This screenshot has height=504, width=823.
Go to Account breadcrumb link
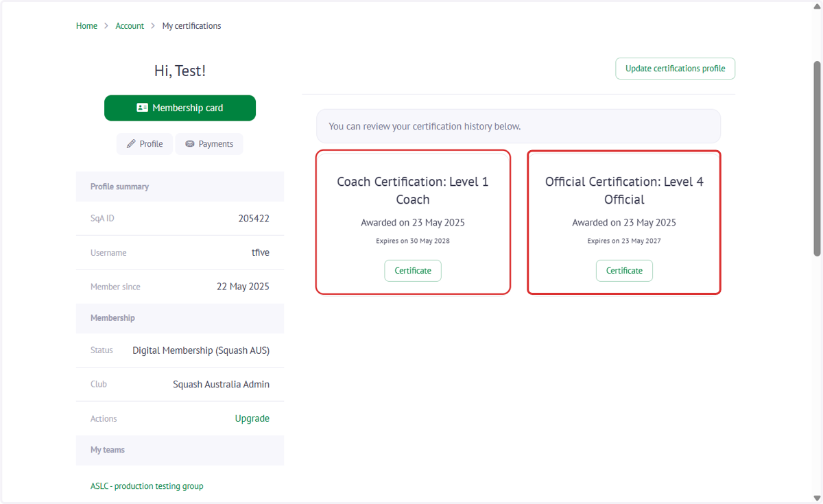(130, 26)
